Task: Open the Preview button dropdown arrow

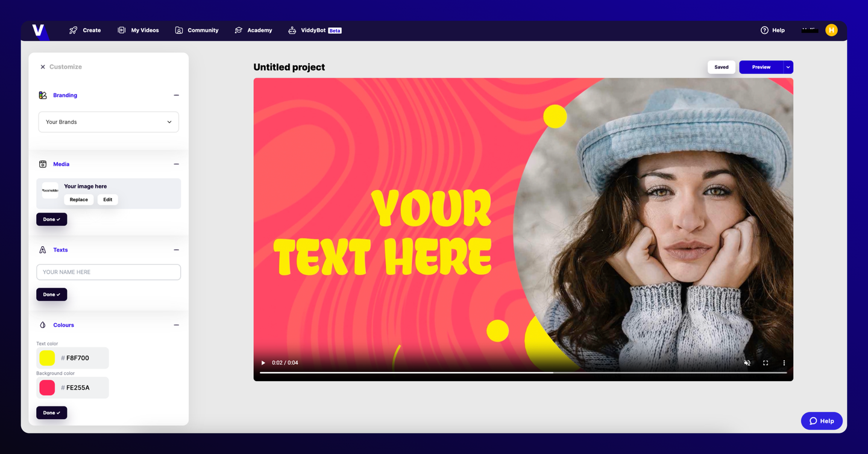Action: [788, 67]
